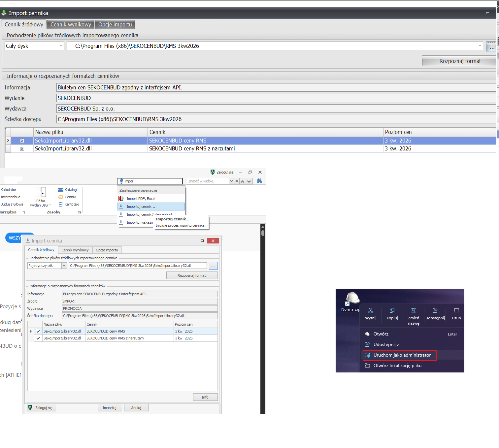The width and height of the screenshot is (499, 448).
Task: Choose the Importuj wskaźn… operation
Action: [x=135, y=222]
